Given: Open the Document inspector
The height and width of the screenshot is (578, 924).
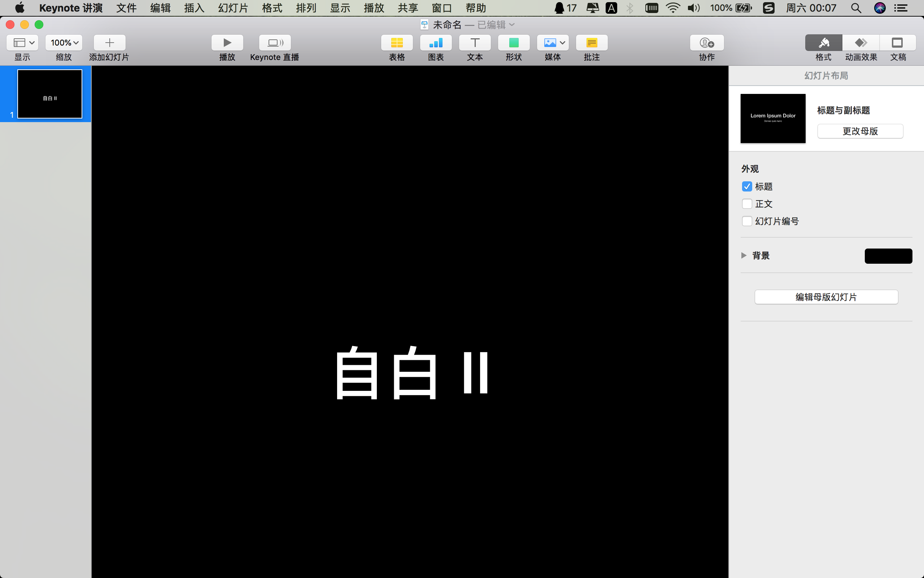Looking at the screenshot, I should (898, 42).
